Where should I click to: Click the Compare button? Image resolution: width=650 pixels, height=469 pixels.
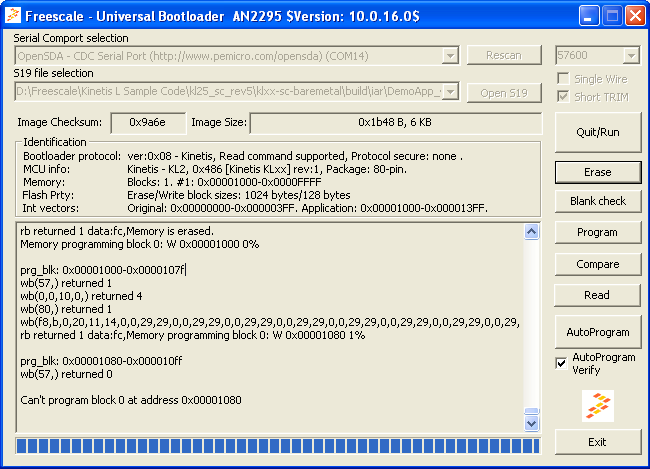pos(598,264)
